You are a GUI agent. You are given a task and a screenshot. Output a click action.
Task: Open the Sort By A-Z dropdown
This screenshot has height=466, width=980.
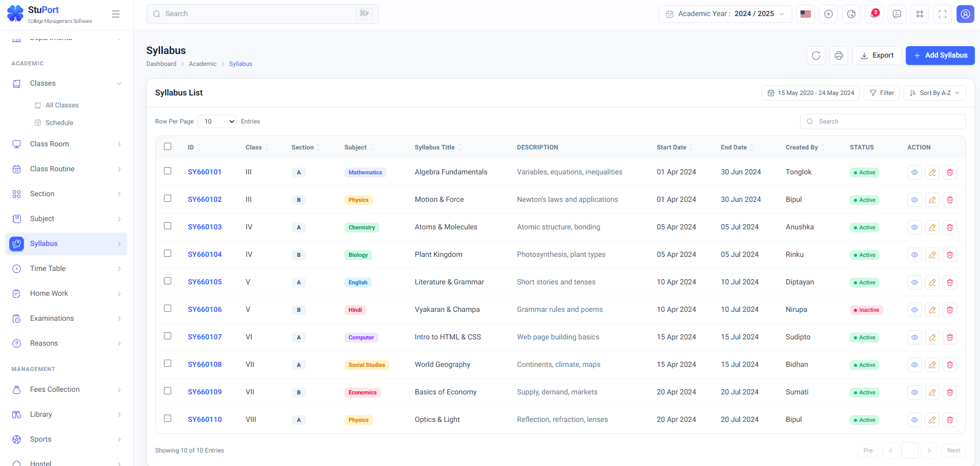[935, 93]
